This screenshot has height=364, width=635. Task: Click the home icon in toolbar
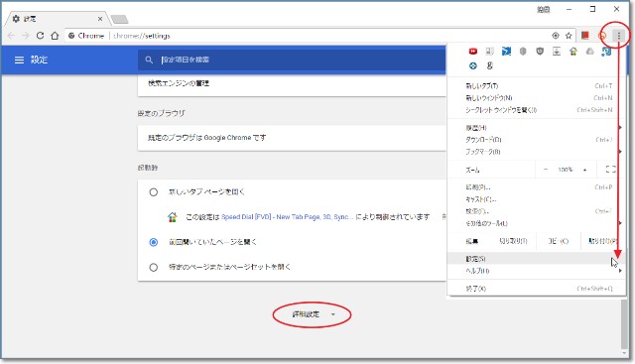coord(55,36)
